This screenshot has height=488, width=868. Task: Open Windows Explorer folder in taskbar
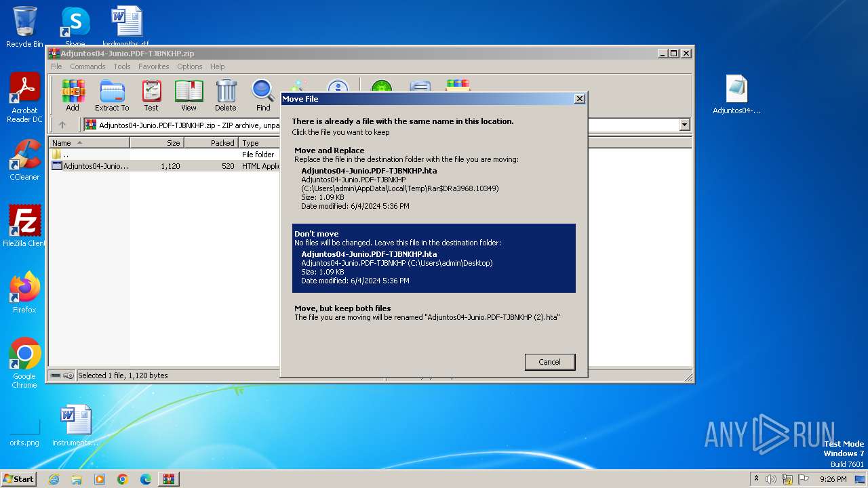tap(77, 479)
